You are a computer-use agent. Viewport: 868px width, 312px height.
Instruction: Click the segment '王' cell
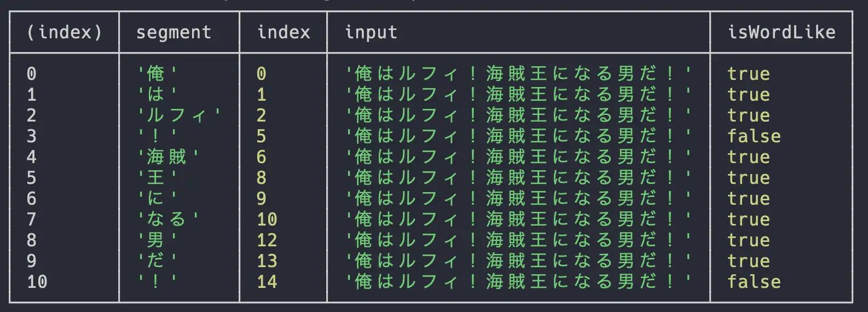tap(157, 178)
